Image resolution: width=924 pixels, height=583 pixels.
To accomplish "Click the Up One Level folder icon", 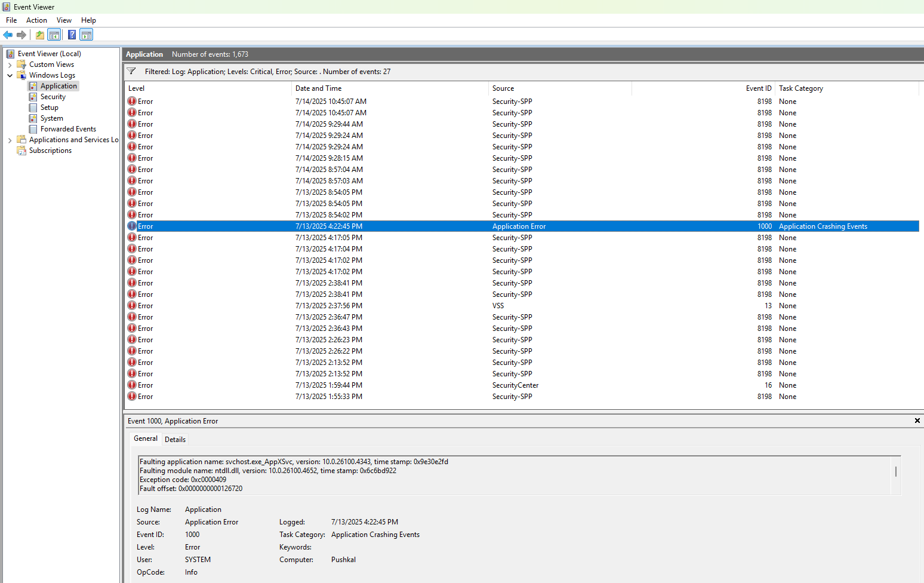I will (39, 35).
